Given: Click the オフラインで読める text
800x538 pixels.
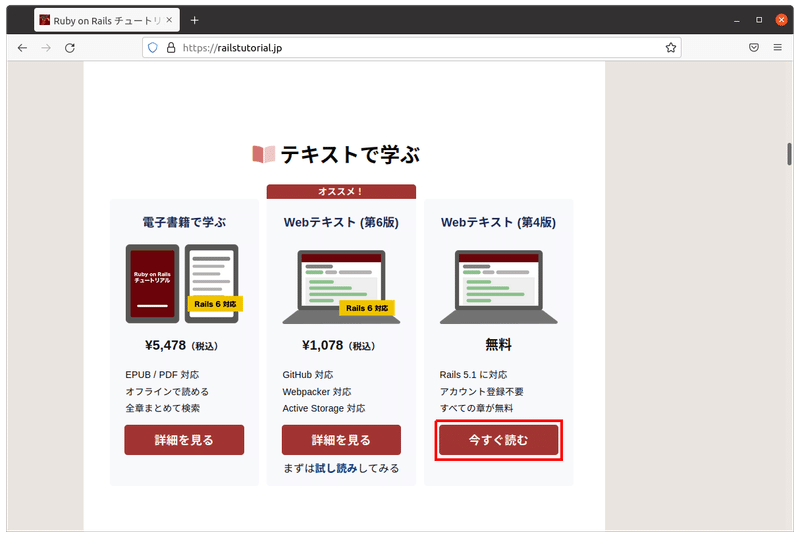Looking at the screenshot, I should coord(167,392).
